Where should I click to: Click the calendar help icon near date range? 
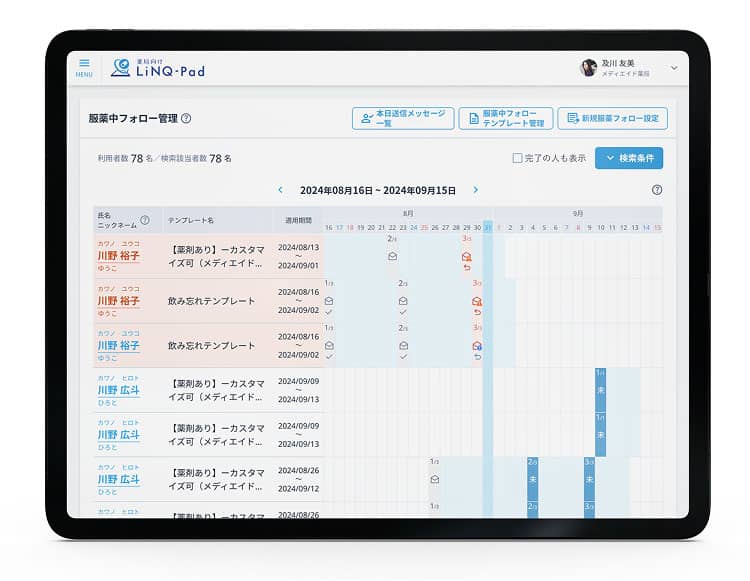pyautogui.click(x=656, y=190)
